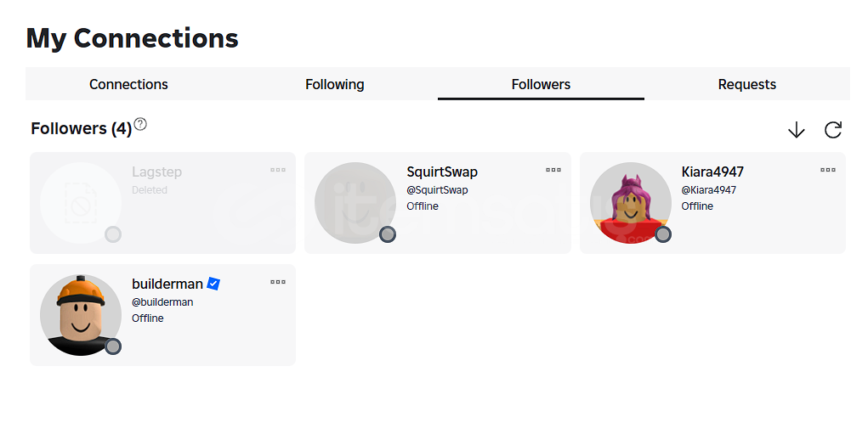The height and width of the screenshot is (428, 868).
Task: Click SquirtSwap's offline status indicator
Action: 388,234
